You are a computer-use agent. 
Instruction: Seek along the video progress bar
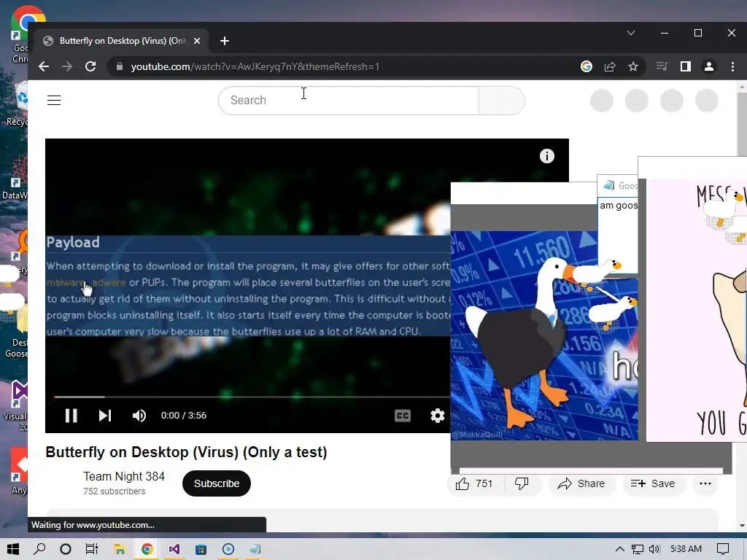(x=252, y=397)
